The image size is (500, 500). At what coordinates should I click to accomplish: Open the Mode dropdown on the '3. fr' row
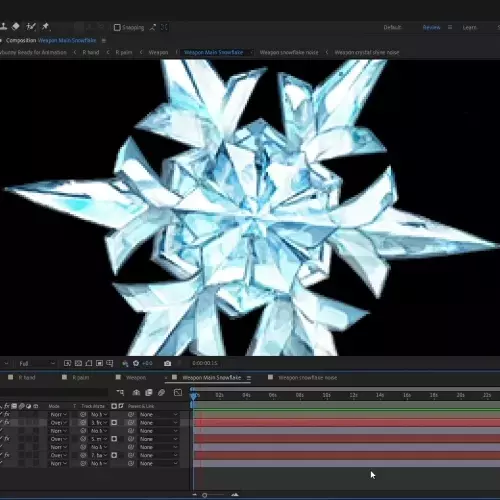pyautogui.click(x=59, y=423)
